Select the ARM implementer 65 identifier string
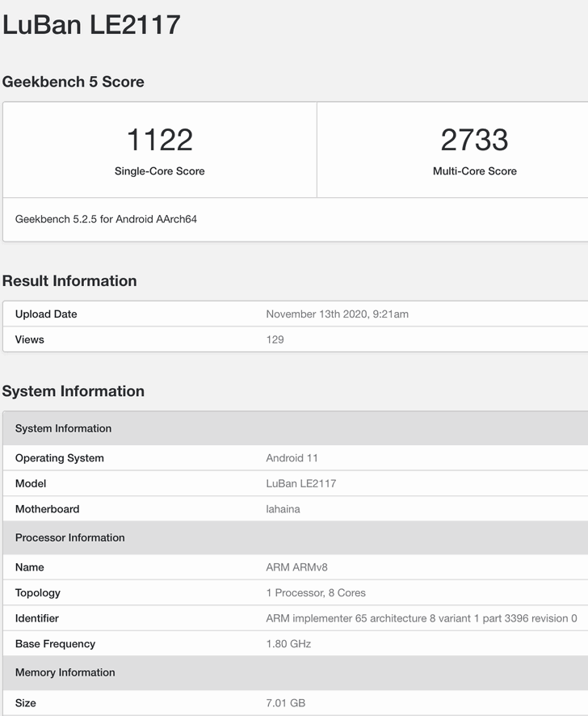Screen dimensions: 588x716 [422, 618]
